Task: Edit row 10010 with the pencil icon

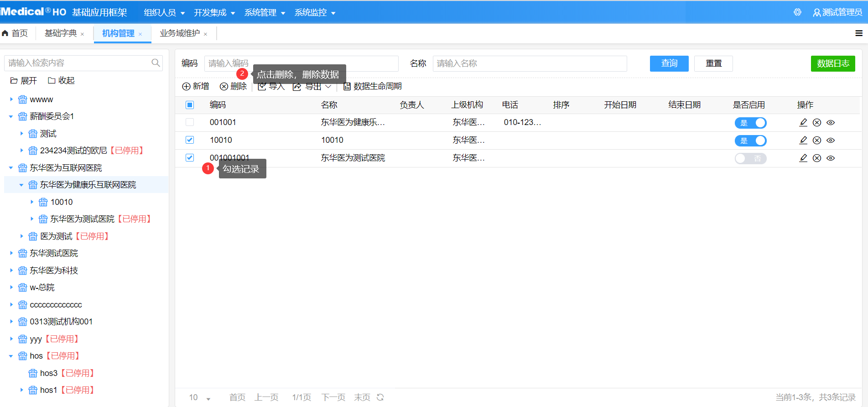Action: click(803, 140)
